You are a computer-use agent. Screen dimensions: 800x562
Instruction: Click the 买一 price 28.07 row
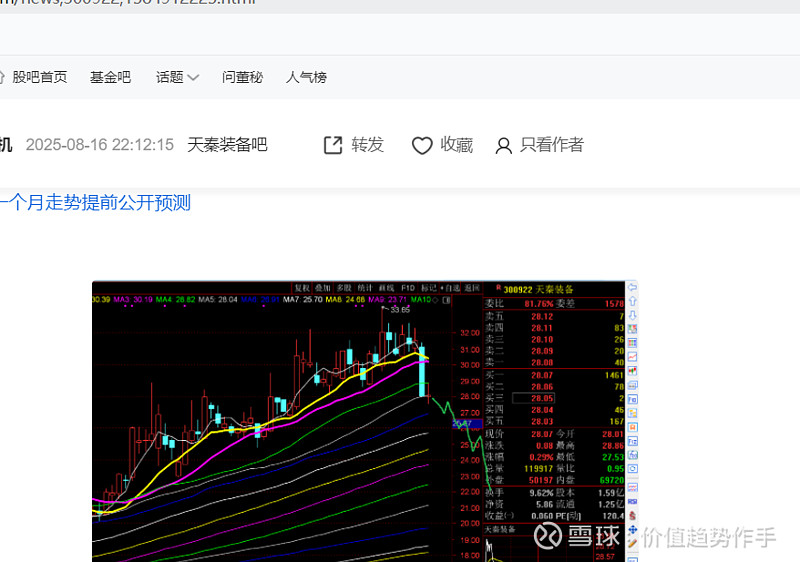[x=554, y=375]
